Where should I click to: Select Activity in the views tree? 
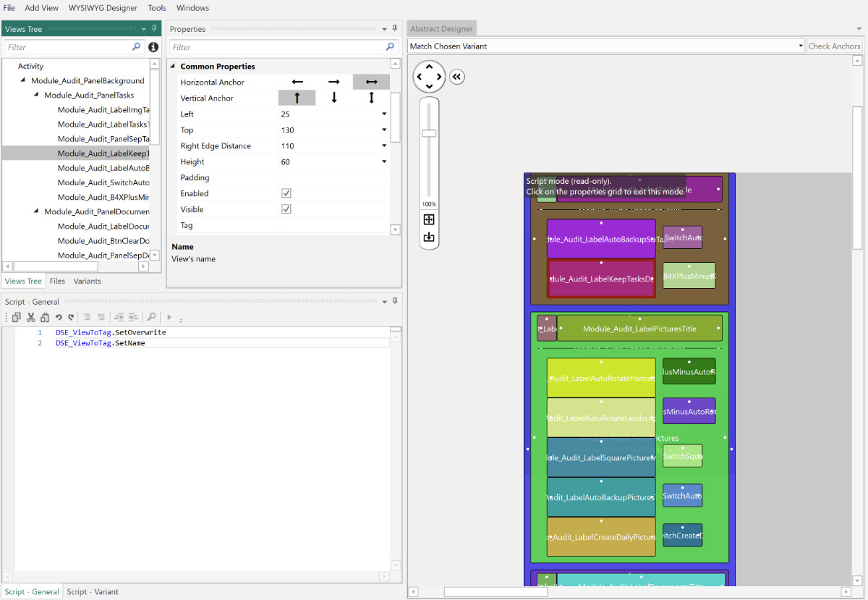tap(31, 66)
